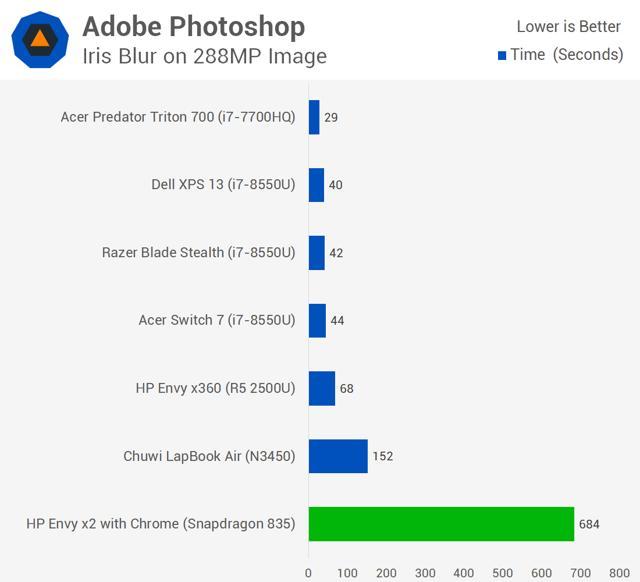Screen dimensions: 640x582
Task: Click the HP Envy x360 bar
Action: click(321, 388)
